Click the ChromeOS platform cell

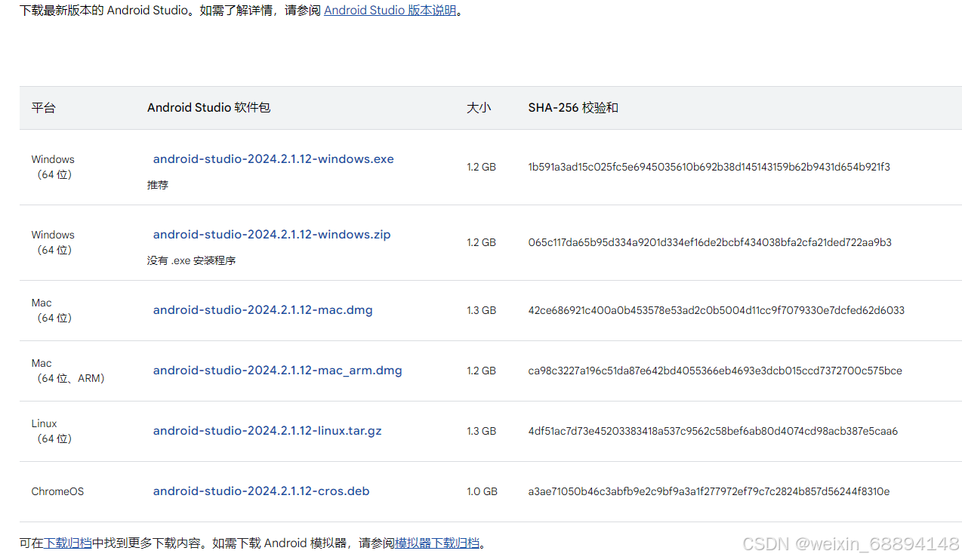(57, 491)
